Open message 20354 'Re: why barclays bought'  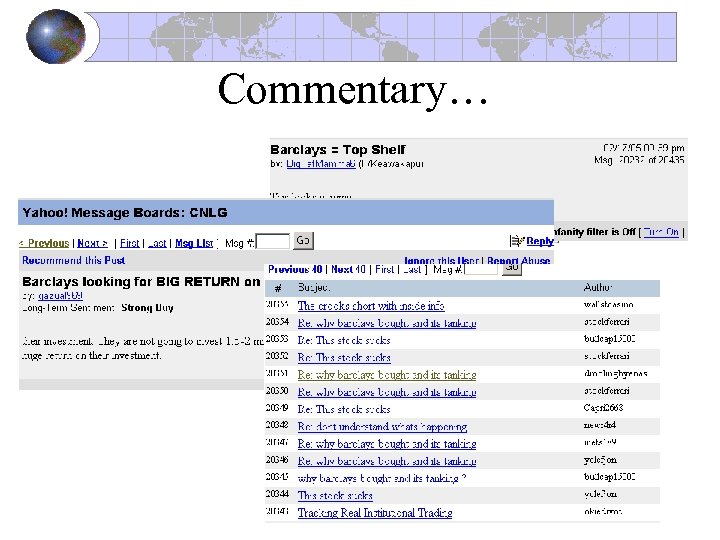pos(387,323)
